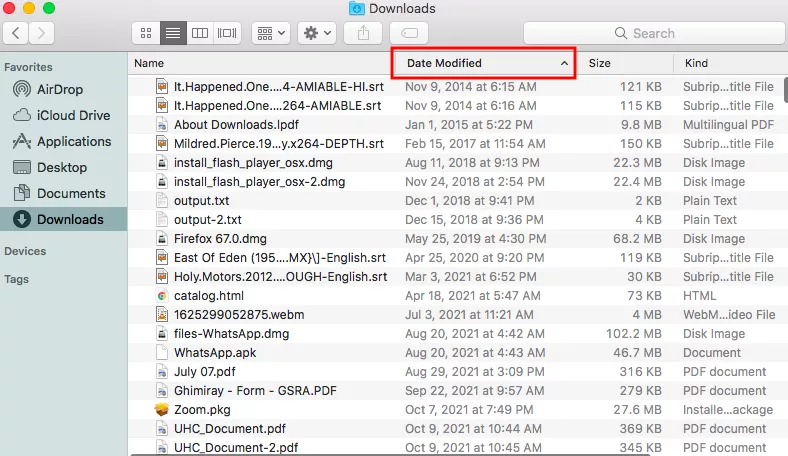Select East Of Eden English.srt file
Image resolution: width=788 pixels, height=456 pixels.
279,258
